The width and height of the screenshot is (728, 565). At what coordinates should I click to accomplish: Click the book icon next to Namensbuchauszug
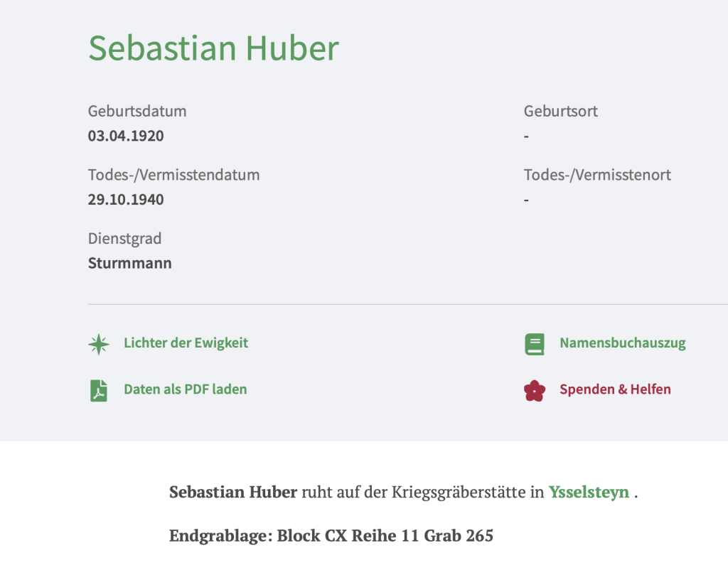534,344
